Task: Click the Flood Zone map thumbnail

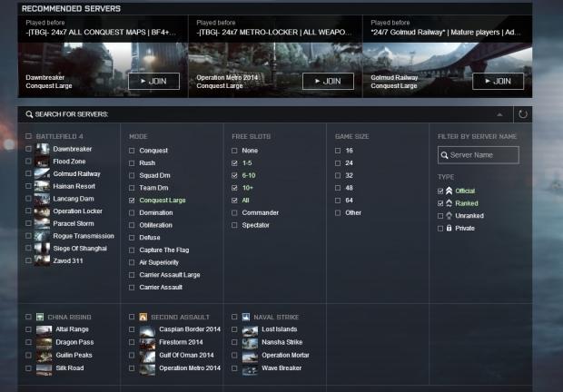Action: point(42,162)
